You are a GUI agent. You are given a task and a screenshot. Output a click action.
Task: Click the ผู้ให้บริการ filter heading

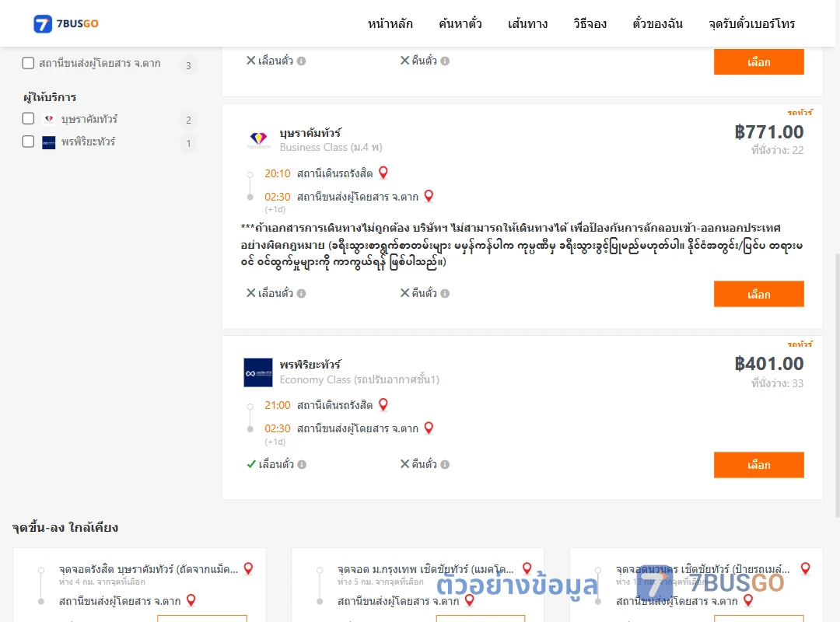tap(50, 97)
